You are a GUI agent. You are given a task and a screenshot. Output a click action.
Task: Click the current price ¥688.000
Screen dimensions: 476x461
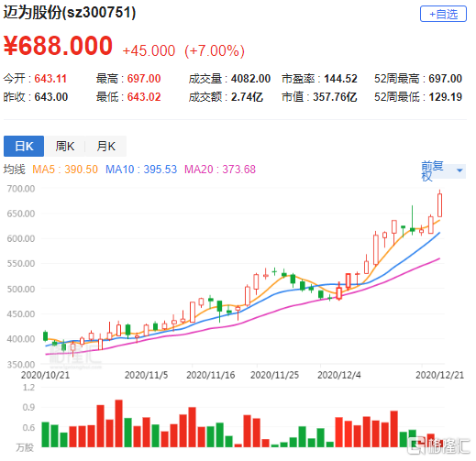point(58,46)
